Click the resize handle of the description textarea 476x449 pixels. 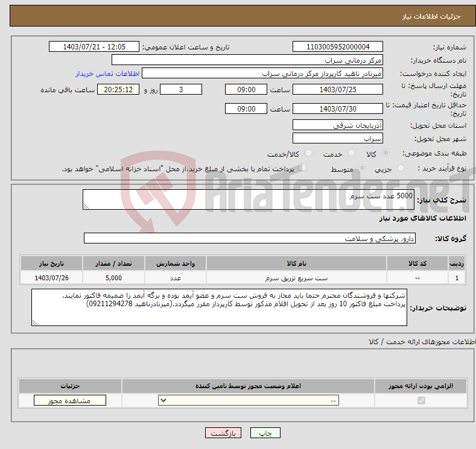pos(86,206)
